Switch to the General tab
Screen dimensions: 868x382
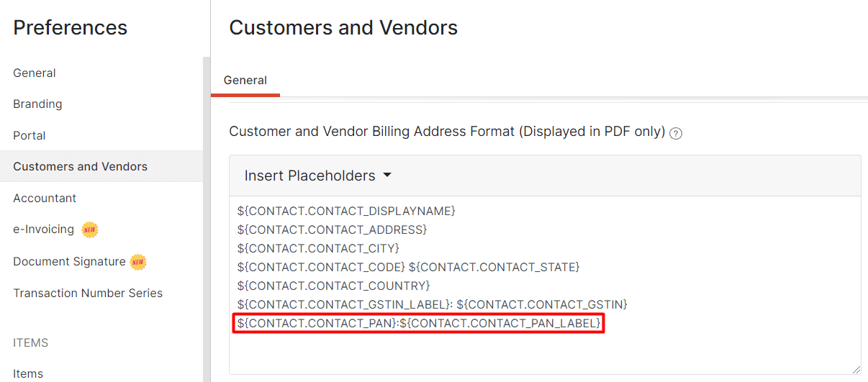[x=245, y=81]
